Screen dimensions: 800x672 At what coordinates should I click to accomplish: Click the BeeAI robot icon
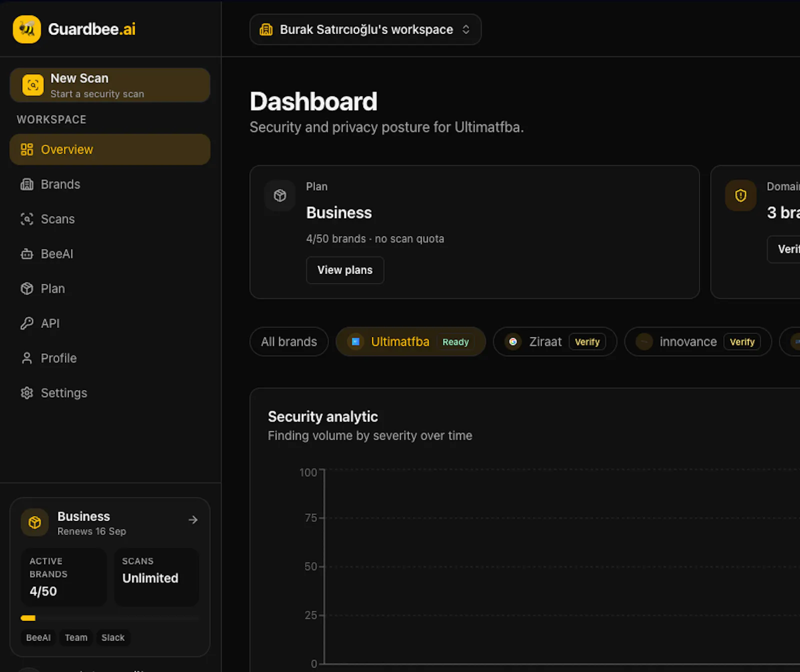27,254
